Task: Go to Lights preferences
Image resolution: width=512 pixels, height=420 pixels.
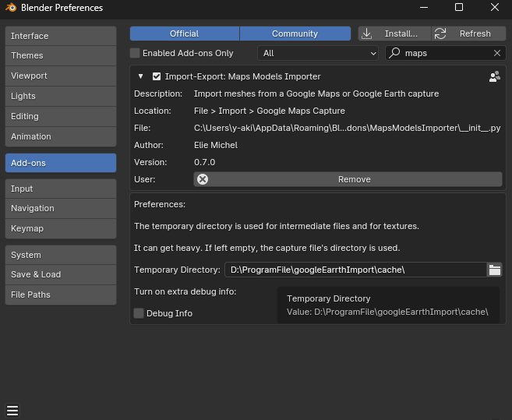Action: coord(61,96)
